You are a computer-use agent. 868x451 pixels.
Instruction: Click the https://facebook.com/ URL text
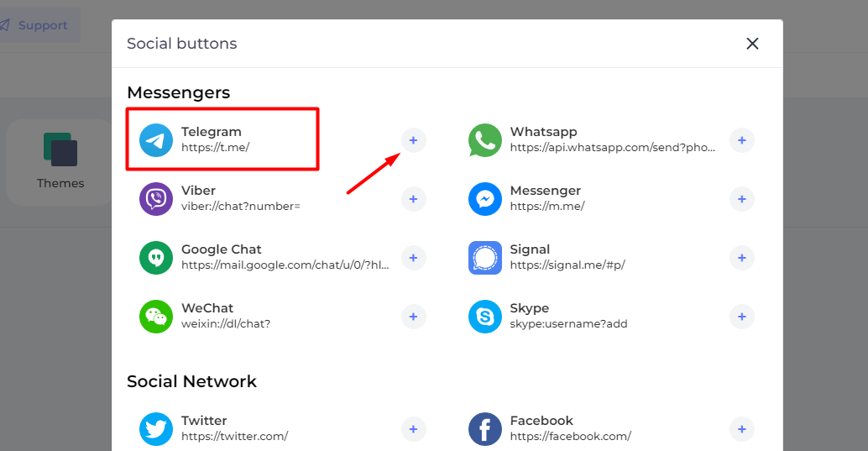tap(571, 436)
